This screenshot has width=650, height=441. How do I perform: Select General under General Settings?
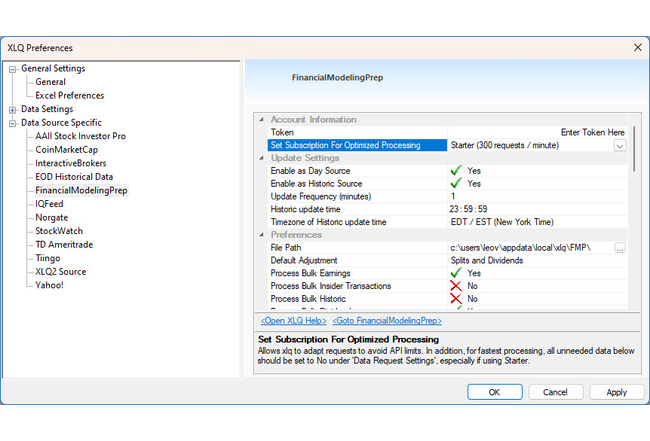point(51,82)
